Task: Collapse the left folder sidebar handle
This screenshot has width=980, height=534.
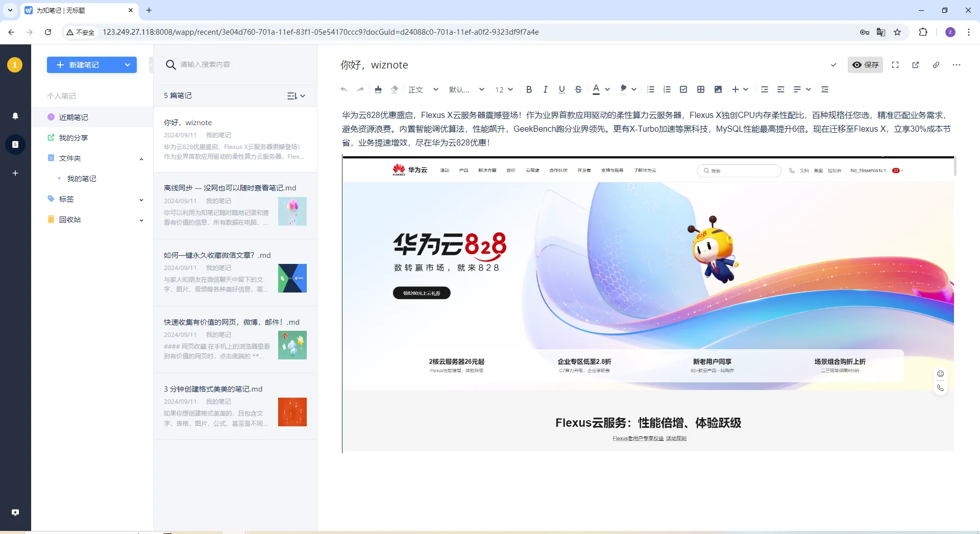Action: pos(151,65)
